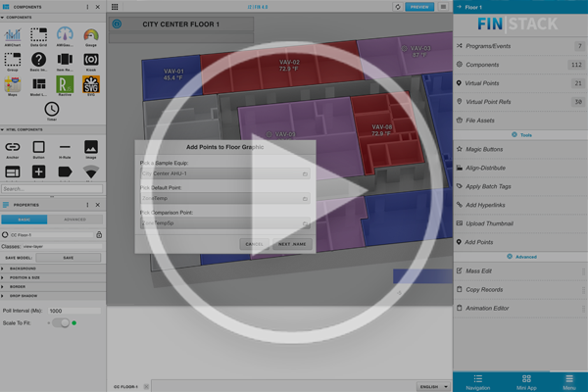588x392 pixels.
Task: Open the Pick Default Point ZoneTemp dropdown
Action: tap(225, 198)
